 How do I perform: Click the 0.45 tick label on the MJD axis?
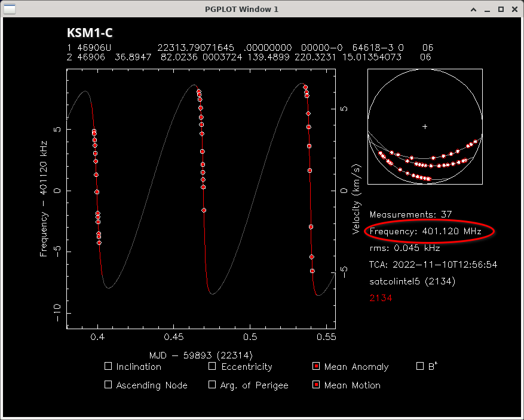(x=173, y=337)
